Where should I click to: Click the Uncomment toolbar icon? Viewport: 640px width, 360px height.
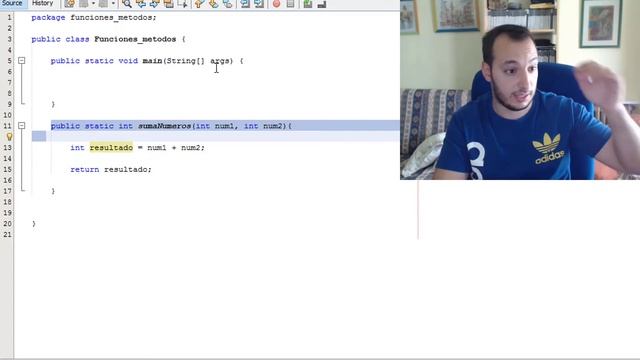pyautogui.click(x=322, y=4)
